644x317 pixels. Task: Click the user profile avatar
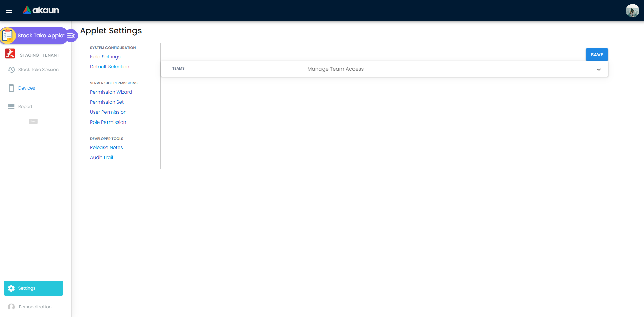632,10
